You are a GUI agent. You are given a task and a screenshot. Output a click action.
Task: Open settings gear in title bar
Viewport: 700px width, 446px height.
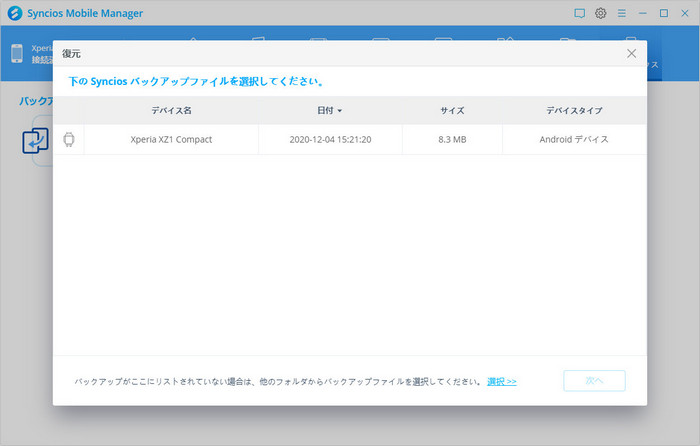click(x=600, y=13)
